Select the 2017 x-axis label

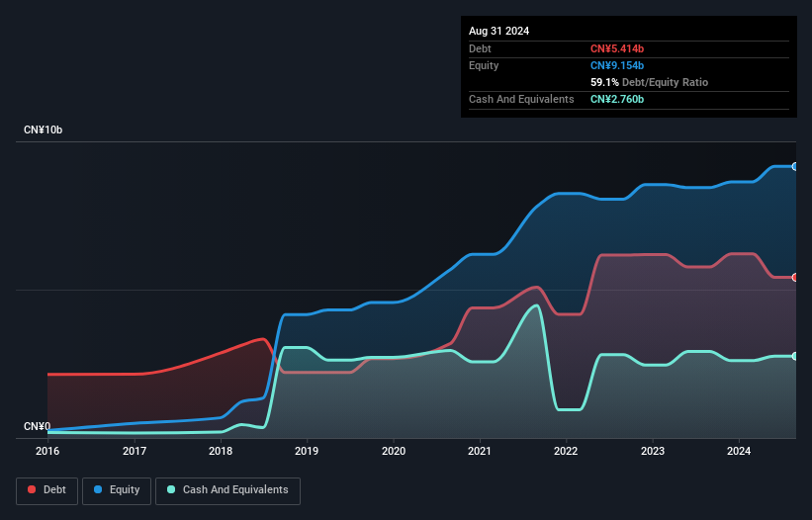[x=135, y=451]
